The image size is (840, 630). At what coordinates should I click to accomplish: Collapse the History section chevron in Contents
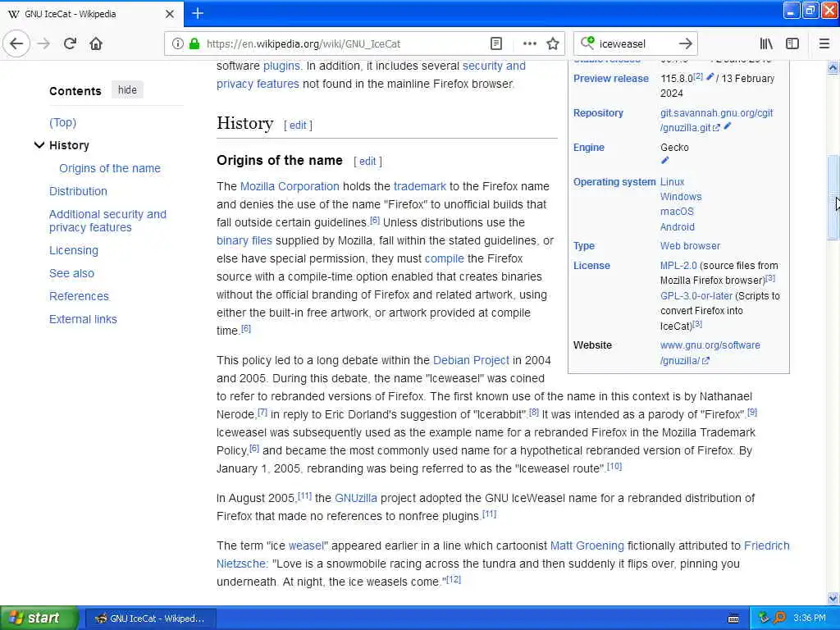tap(39, 144)
